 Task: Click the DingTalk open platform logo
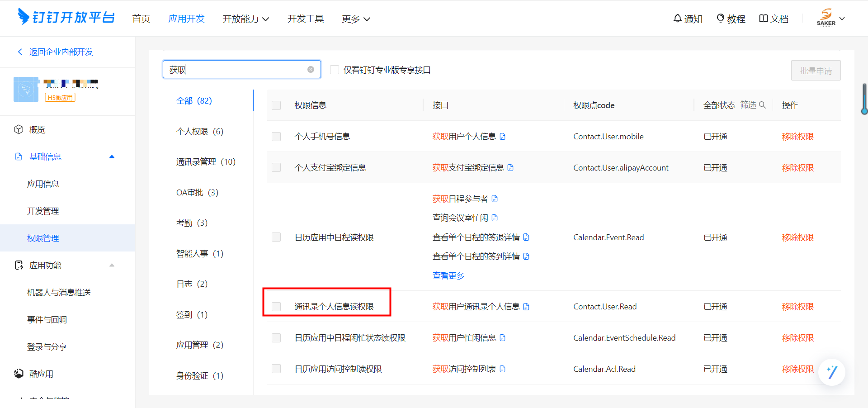(66, 17)
